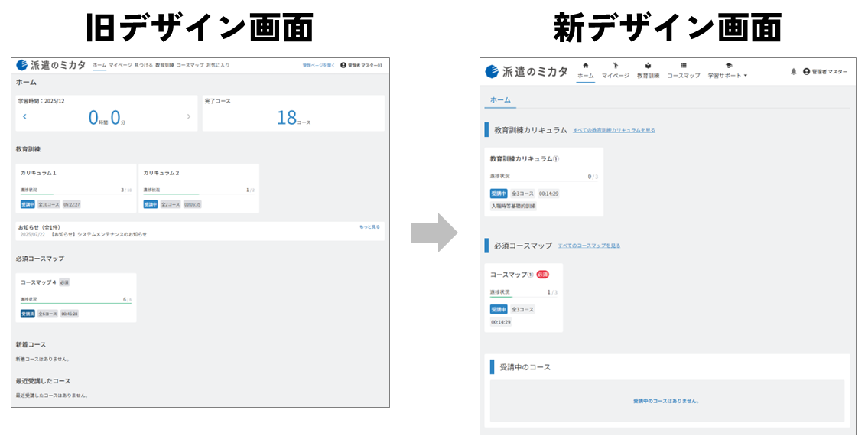This screenshot has width=868, height=446.
Task: Open お気に入り in old design navigation
Action: tap(217, 65)
